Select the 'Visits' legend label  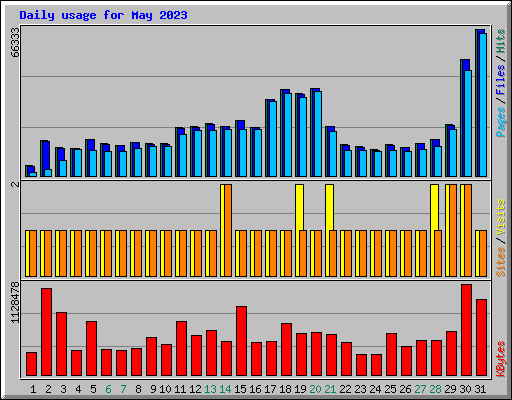click(501, 218)
